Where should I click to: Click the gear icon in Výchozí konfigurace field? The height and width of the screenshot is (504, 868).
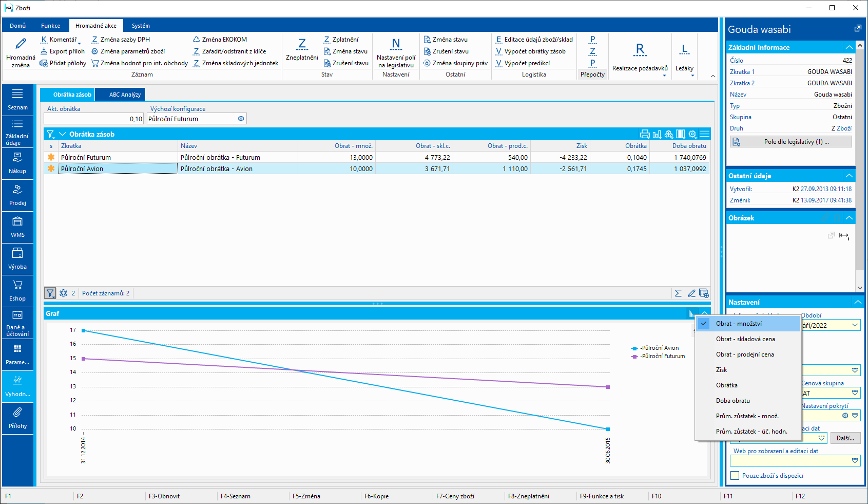pos(241,119)
